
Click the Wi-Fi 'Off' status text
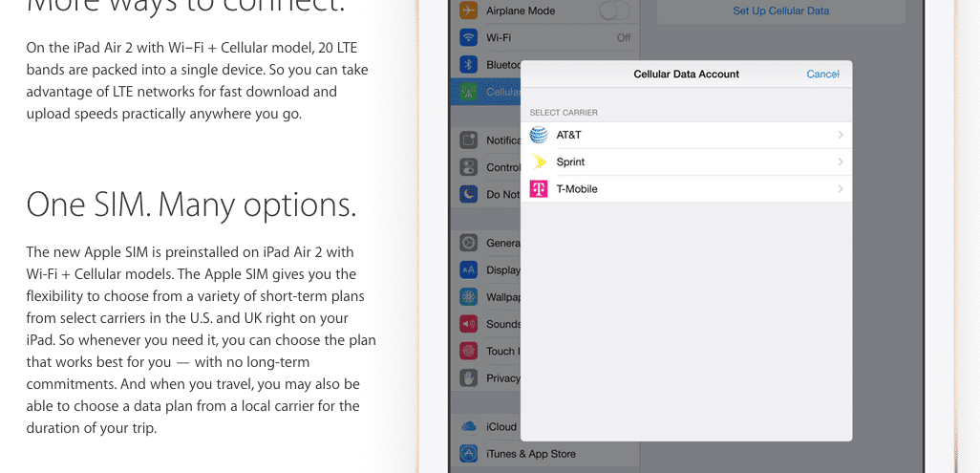coord(624,37)
